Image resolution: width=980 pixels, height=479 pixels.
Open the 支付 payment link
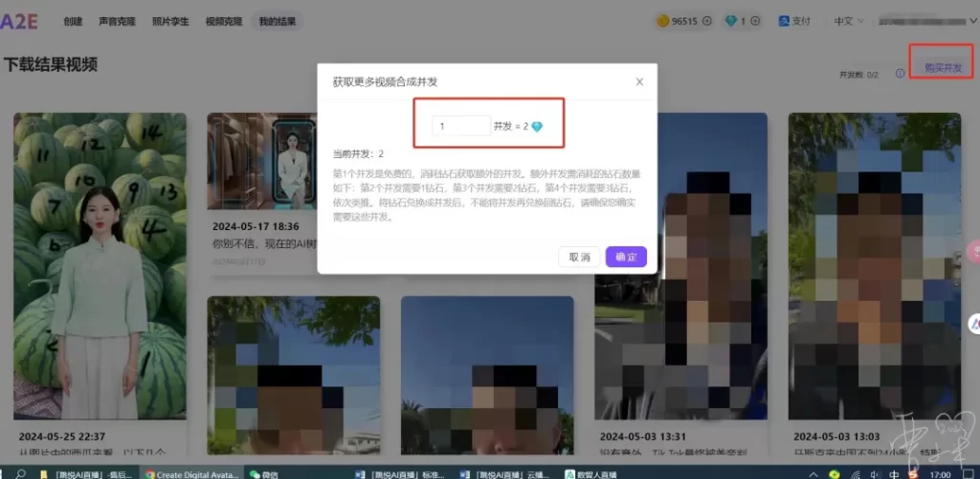(801, 21)
